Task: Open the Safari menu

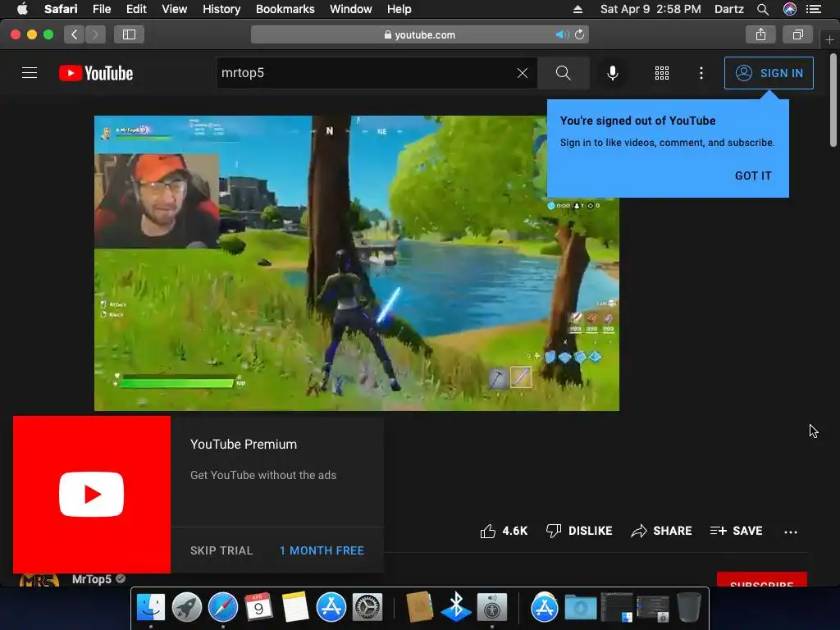Action: point(61,9)
